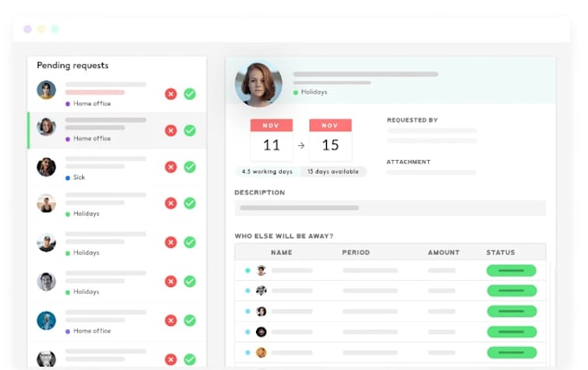Open the 'WHO ELSE WILL BE AWAY?' heading

pos(284,236)
